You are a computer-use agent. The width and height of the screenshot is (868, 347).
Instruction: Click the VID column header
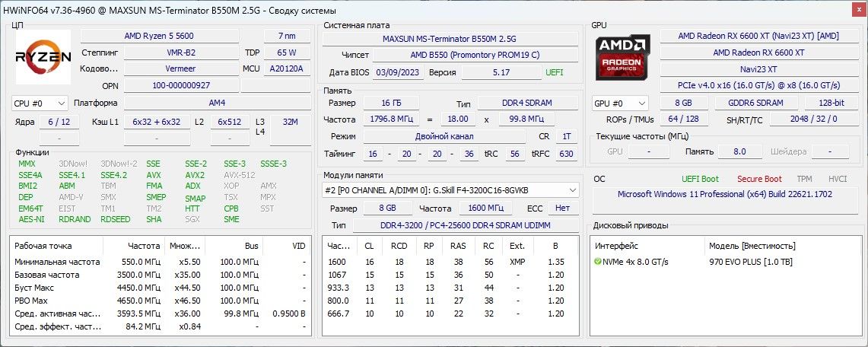click(x=299, y=246)
